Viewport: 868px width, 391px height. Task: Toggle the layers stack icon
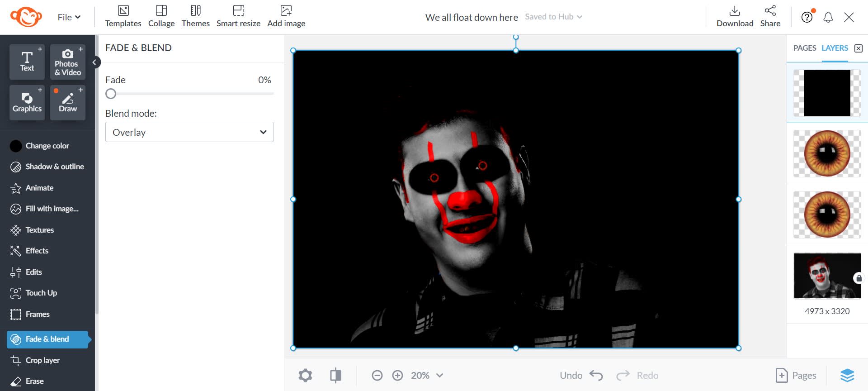[x=847, y=375]
